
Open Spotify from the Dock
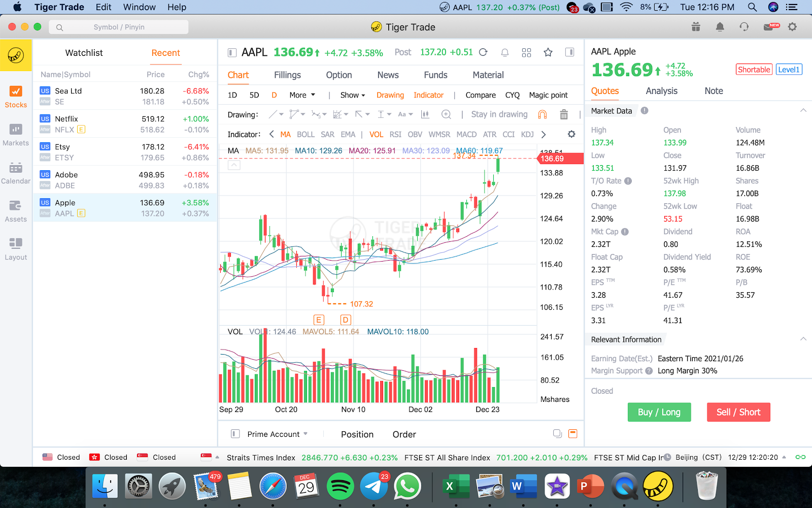pyautogui.click(x=340, y=486)
